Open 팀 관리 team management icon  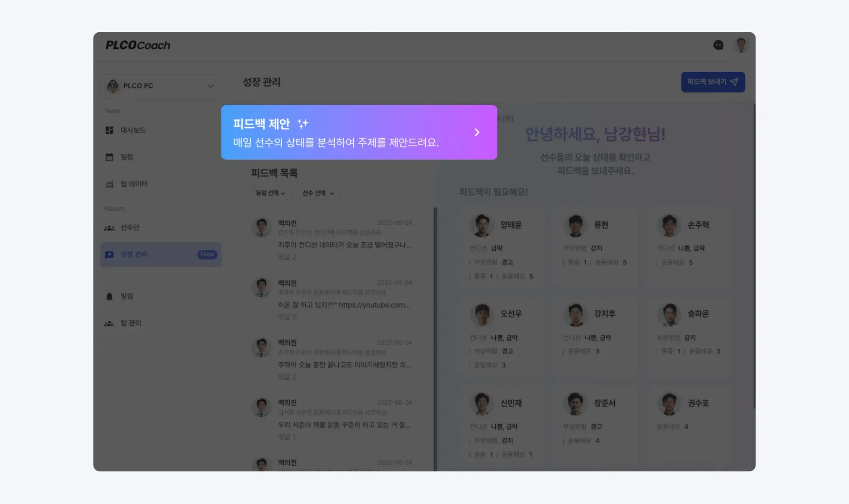click(x=110, y=323)
